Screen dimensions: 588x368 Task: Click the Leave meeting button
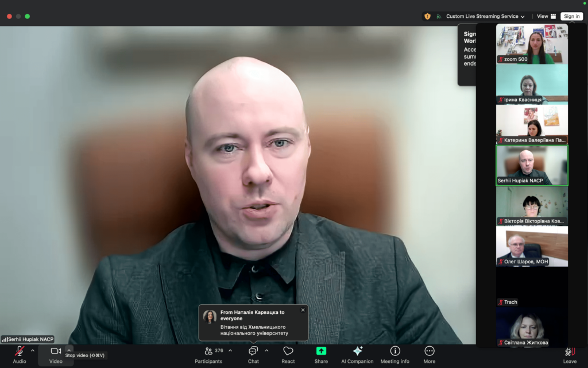tap(570, 354)
